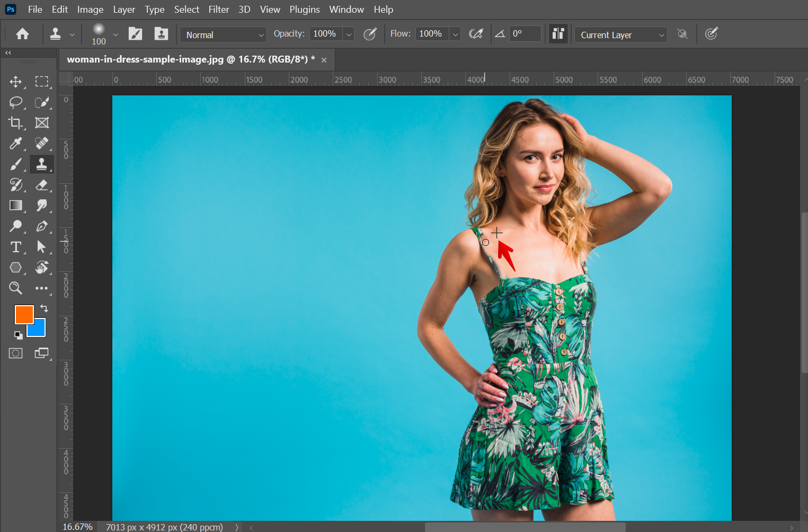Select the Move tool
The height and width of the screenshot is (532, 808).
tap(15, 82)
